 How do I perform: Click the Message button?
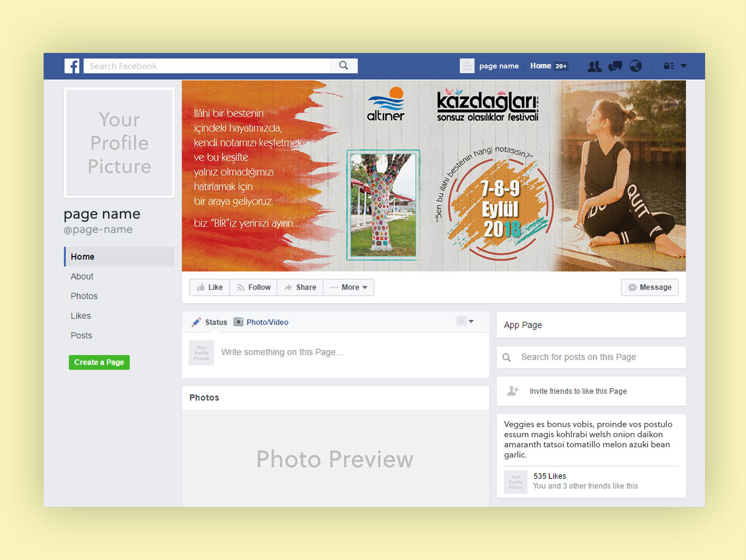(x=650, y=287)
